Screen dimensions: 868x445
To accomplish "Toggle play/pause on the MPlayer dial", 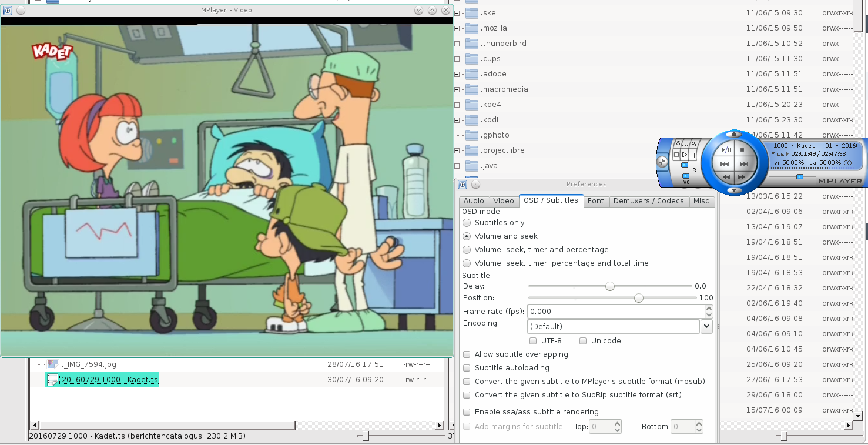I will [726, 150].
